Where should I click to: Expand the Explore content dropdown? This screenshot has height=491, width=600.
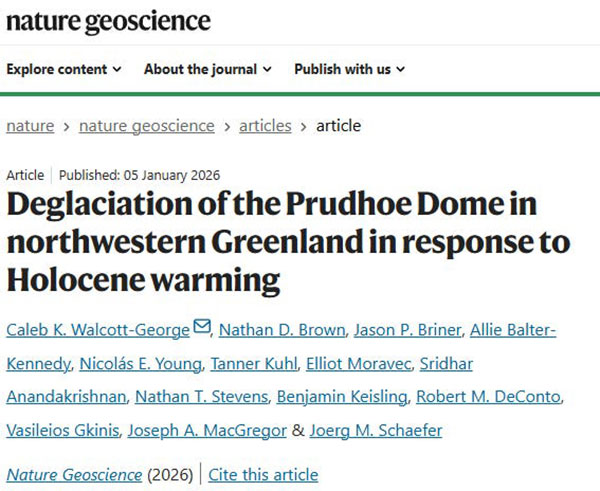(64, 70)
